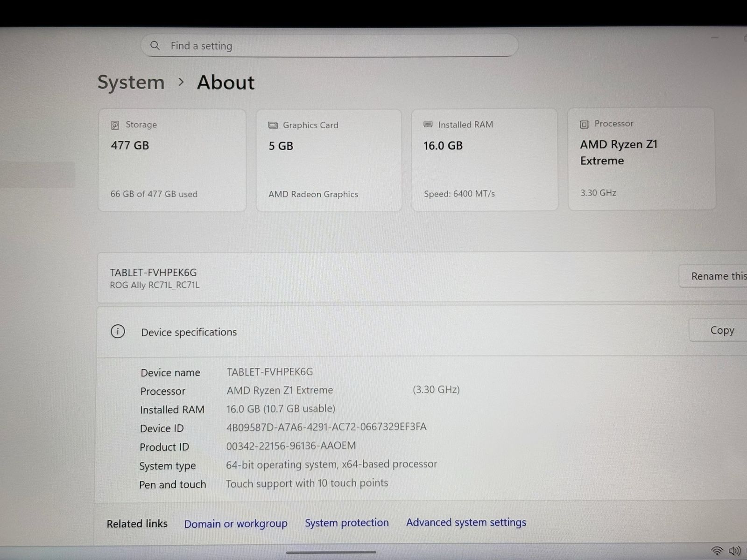
Task: Copy the device specifications
Action: [x=722, y=330]
